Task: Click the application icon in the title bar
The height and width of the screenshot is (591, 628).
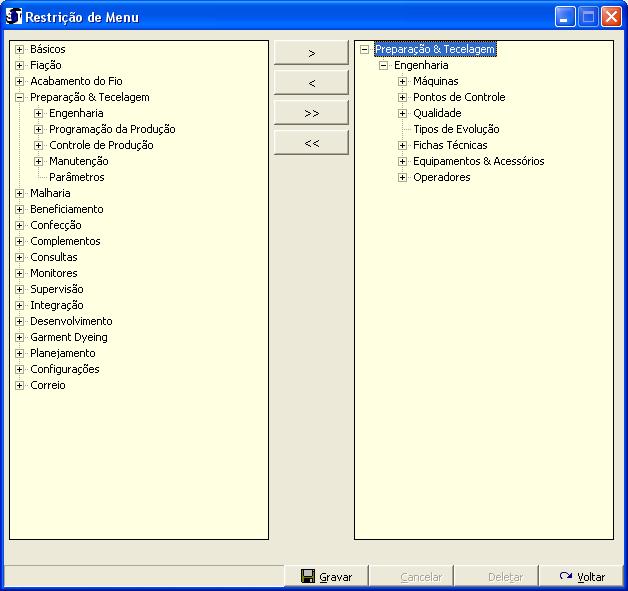Action: click(x=14, y=17)
